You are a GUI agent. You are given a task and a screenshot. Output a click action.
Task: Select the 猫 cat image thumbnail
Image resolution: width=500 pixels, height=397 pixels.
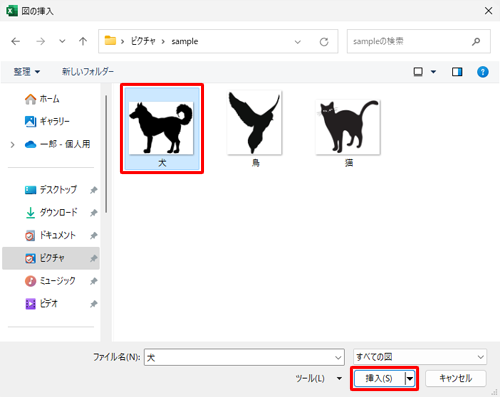click(348, 132)
